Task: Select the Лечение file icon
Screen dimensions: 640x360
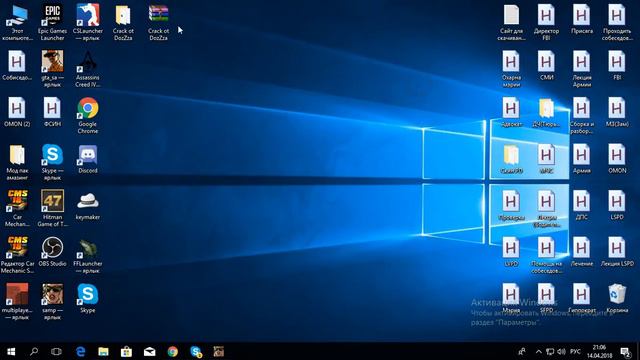Action: pyautogui.click(x=581, y=252)
